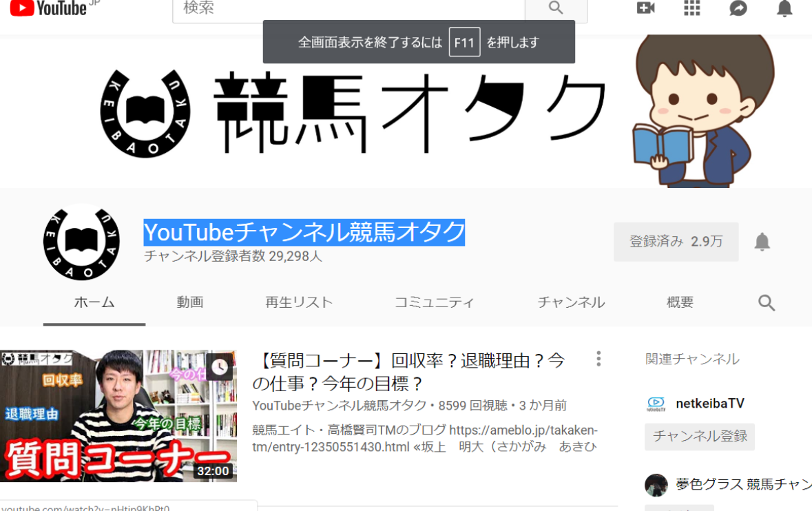The height and width of the screenshot is (511, 812).
Task: Click the 競馬オタク channel banner image
Action: click(x=406, y=112)
